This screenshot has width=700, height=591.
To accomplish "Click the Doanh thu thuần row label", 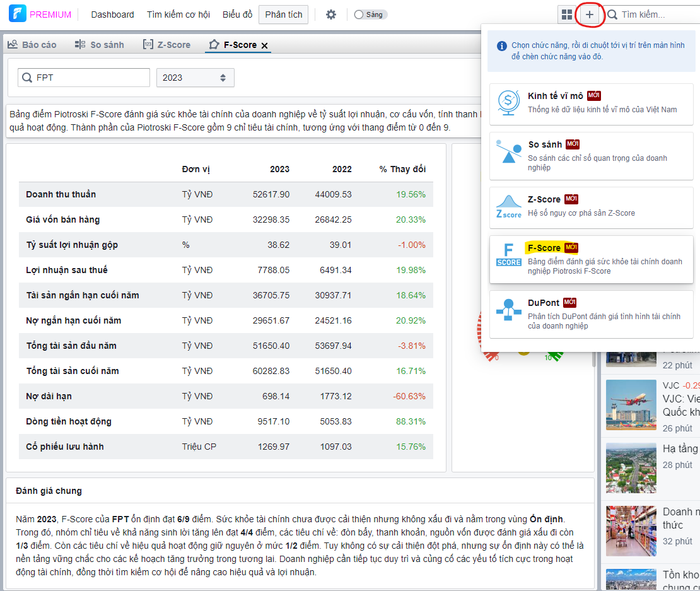I will click(x=61, y=194).
